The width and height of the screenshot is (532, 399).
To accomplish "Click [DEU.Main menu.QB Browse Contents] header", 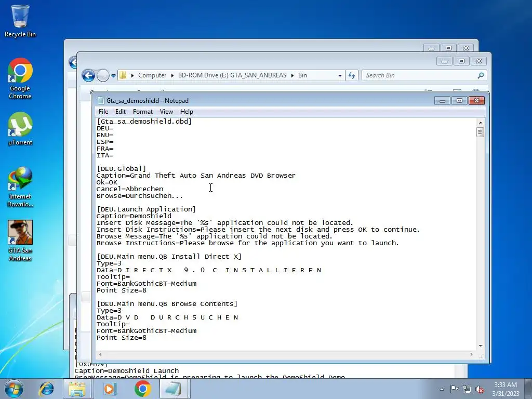I will [167, 304].
